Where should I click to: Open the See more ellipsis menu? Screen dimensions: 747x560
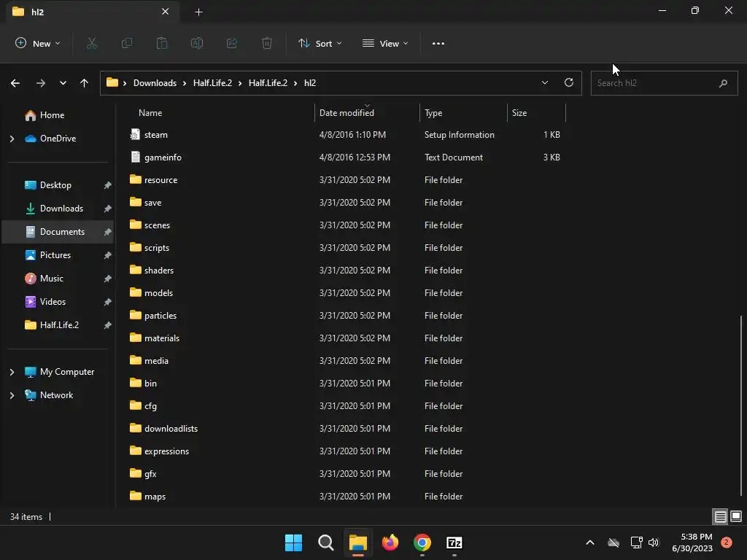(438, 43)
